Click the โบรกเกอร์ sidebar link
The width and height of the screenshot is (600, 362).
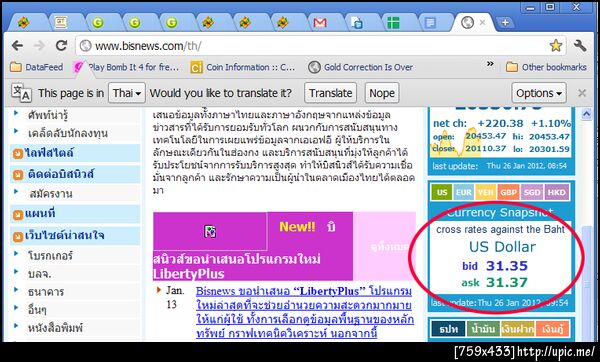pos(50,255)
